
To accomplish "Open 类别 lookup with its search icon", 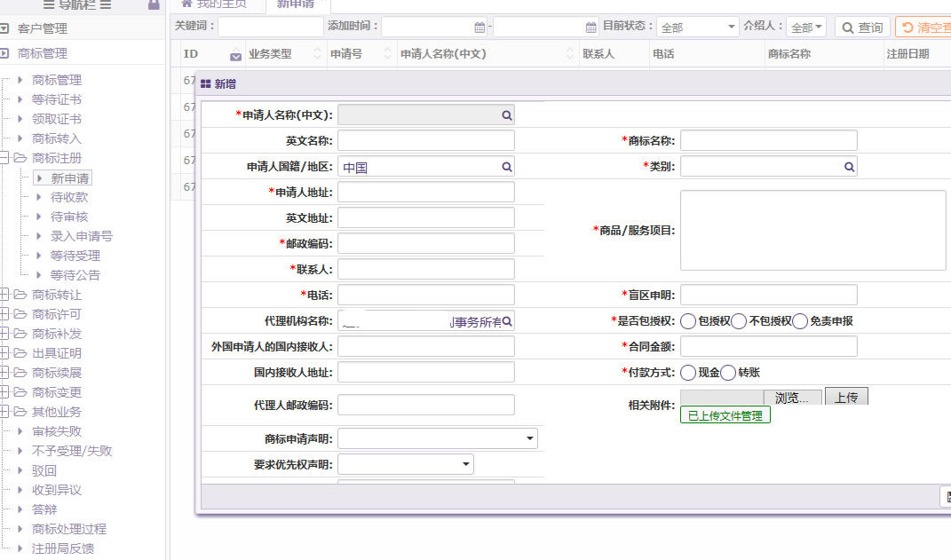I will (x=849, y=167).
